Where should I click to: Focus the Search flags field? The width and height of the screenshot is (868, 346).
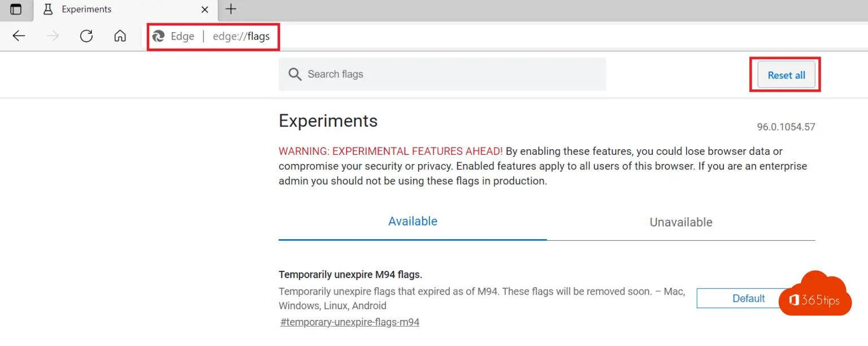click(442, 74)
